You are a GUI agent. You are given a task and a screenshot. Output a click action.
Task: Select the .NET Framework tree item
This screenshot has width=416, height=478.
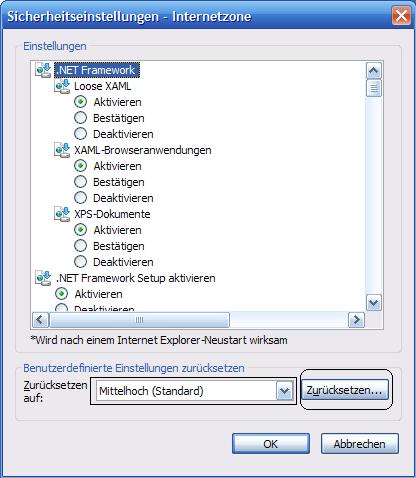tap(97, 70)
